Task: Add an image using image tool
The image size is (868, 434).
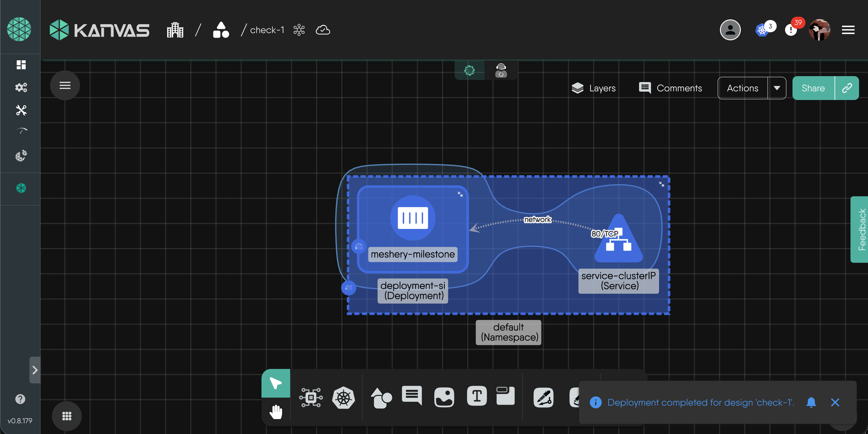Action: 444,397
